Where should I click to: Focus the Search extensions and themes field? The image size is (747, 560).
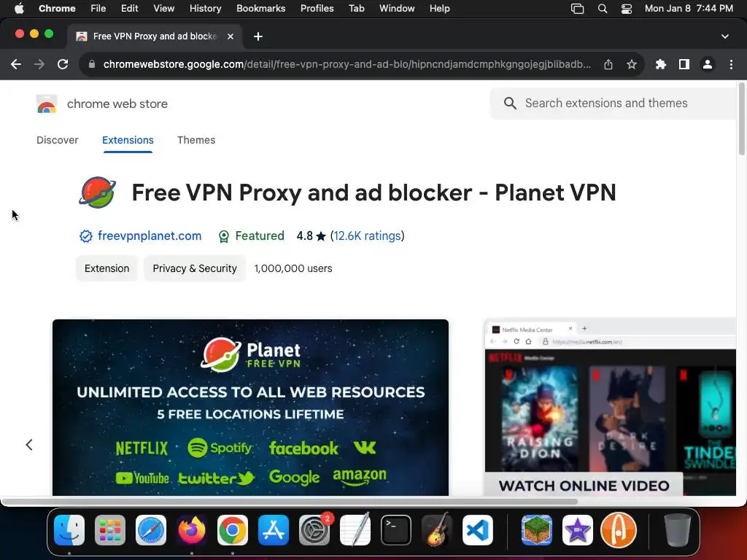pos(614,104)
